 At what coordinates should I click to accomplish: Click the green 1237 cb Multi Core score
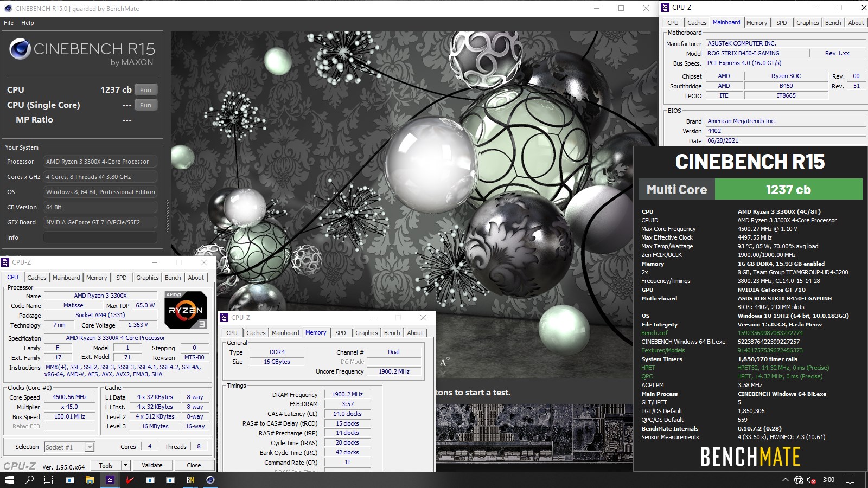[788, 189]
